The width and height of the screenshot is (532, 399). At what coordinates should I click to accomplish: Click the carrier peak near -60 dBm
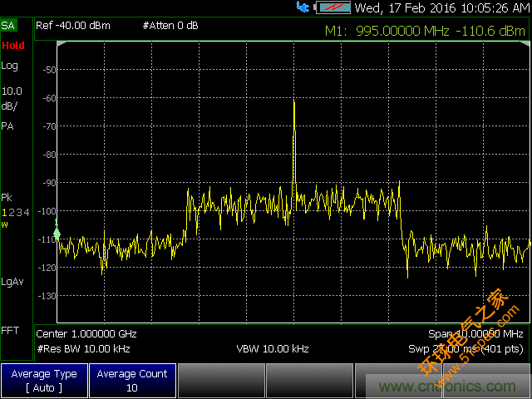293,101
